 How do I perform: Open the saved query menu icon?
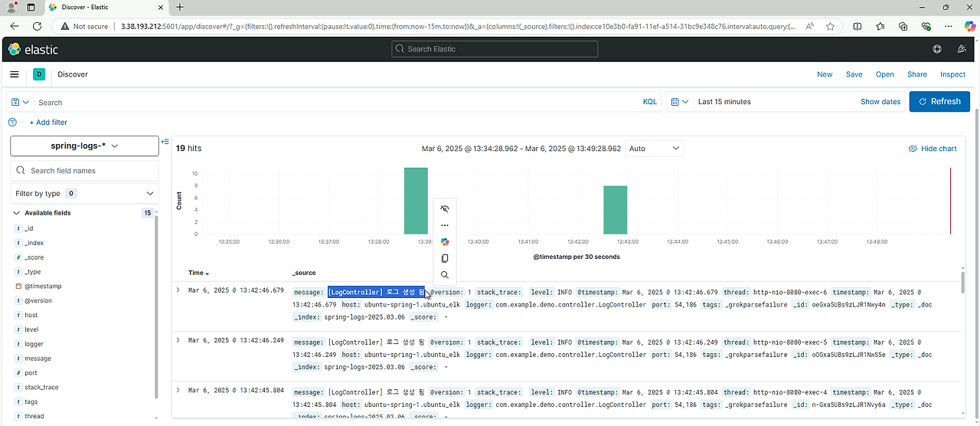point(20,102)
